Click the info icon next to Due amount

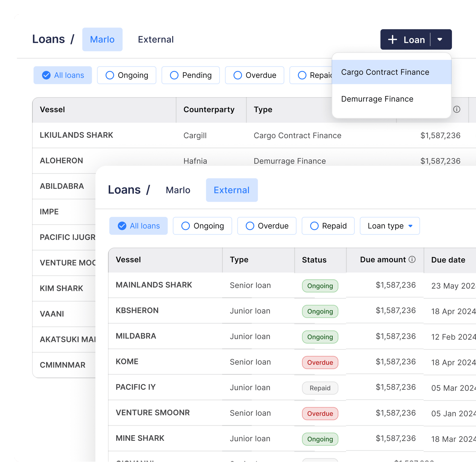[412, 259]
